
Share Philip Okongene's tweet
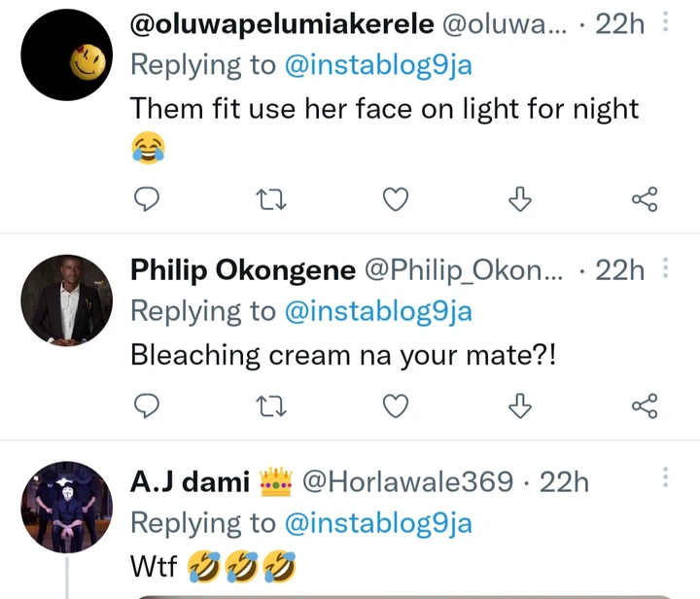tap(645, 405)
